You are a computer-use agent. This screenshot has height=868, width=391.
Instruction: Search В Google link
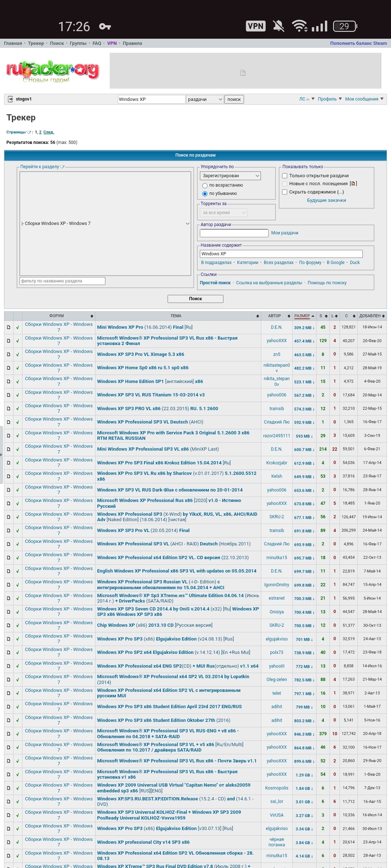coord(336,263)
